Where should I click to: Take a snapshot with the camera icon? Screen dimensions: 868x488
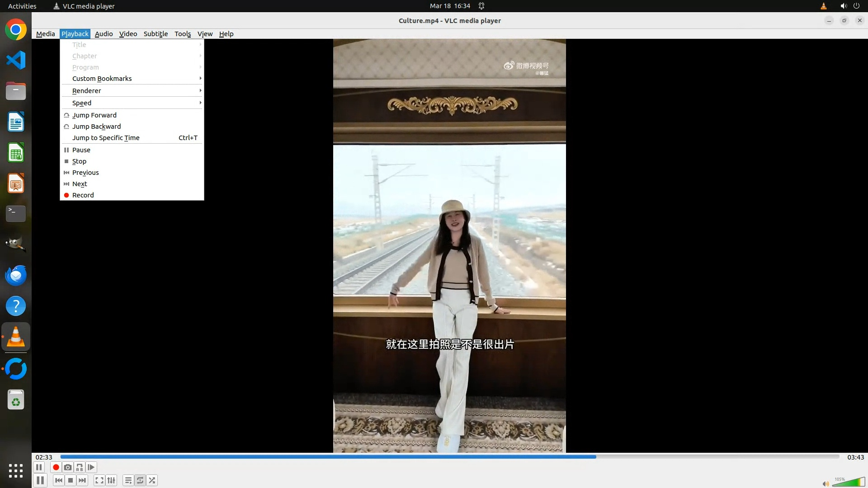[x=68, y=467]
